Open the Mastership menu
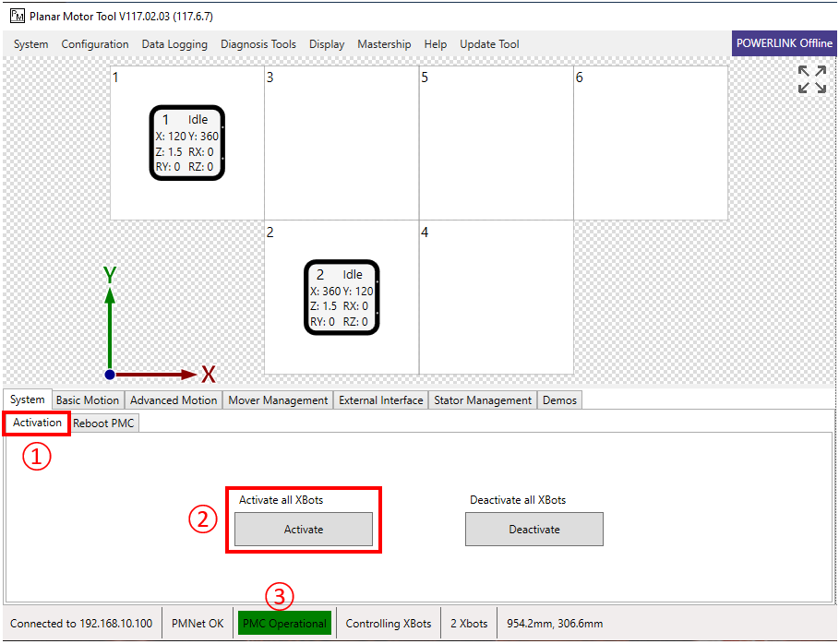 click(384, 44)
